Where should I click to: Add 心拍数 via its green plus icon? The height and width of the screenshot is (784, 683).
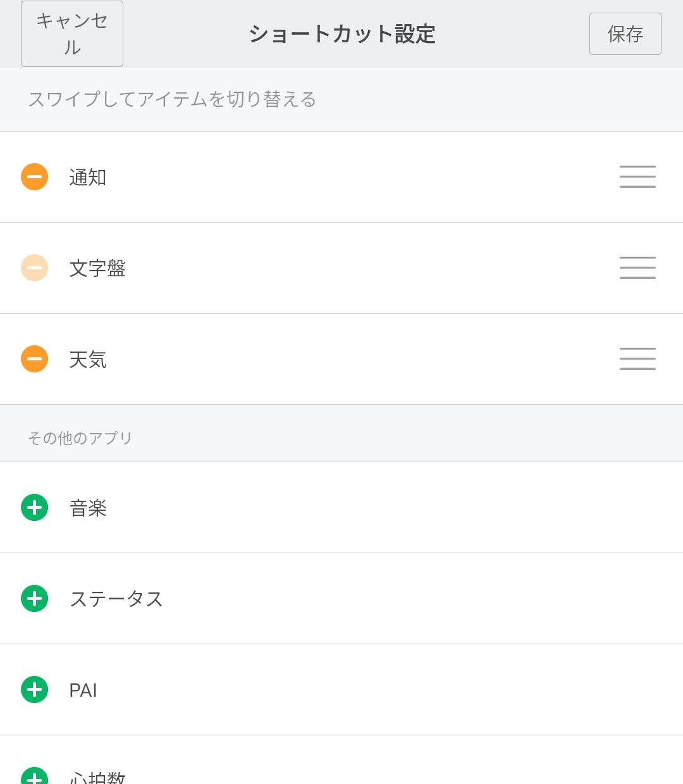[x=34, y=776]
